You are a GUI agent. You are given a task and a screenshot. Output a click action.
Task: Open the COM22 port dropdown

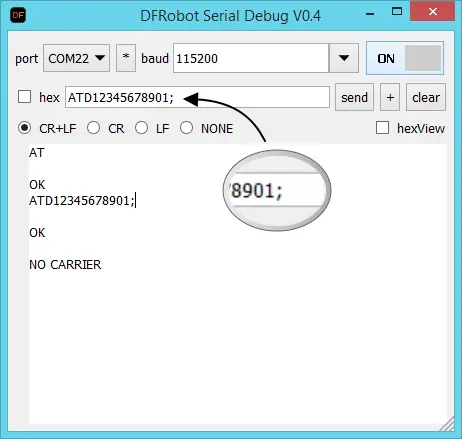(x=76, y=58)
